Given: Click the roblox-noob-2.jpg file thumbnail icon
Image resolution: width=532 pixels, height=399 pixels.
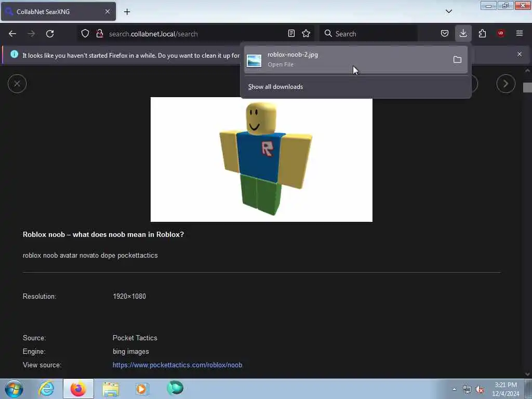Looking at the screenshot, I should point(254,61).
